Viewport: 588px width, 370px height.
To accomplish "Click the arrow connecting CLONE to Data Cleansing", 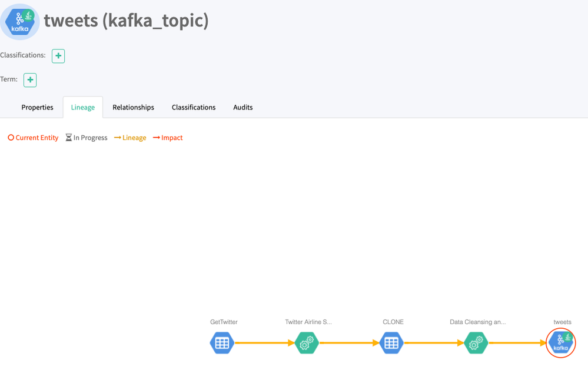I will coord(434,342).
